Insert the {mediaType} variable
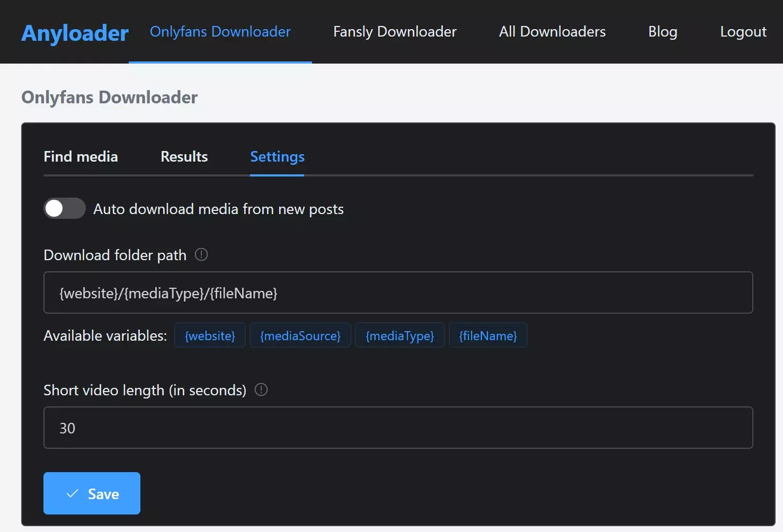Screen dimensions: 783x532 (x=400, y=335)
